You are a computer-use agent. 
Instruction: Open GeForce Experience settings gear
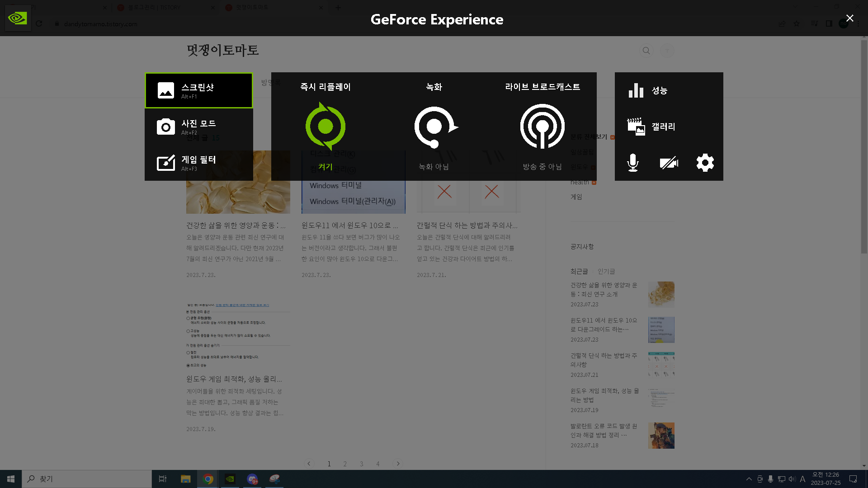(705, 163)
